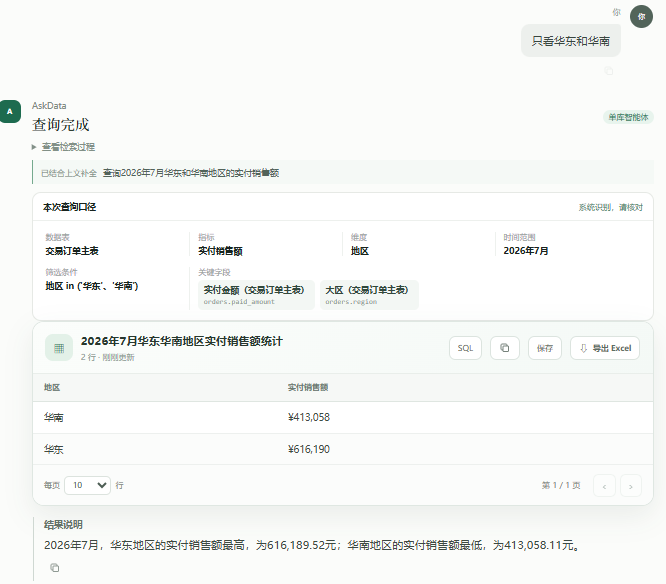This screenshot has height=584, width=666.
Task: Click the 指标 value 实付销售额
Action: pyautogui.click(x=220, y=251)
